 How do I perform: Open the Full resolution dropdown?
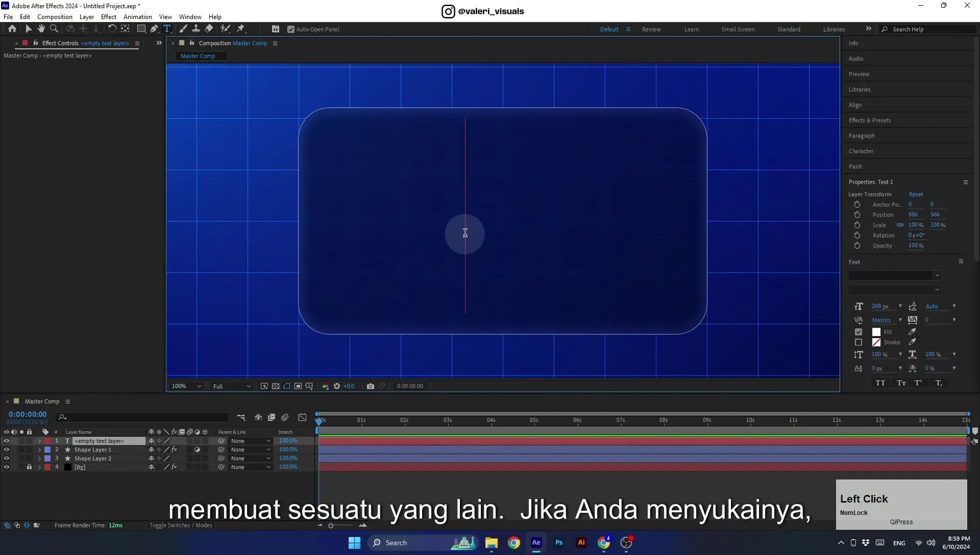232,386
